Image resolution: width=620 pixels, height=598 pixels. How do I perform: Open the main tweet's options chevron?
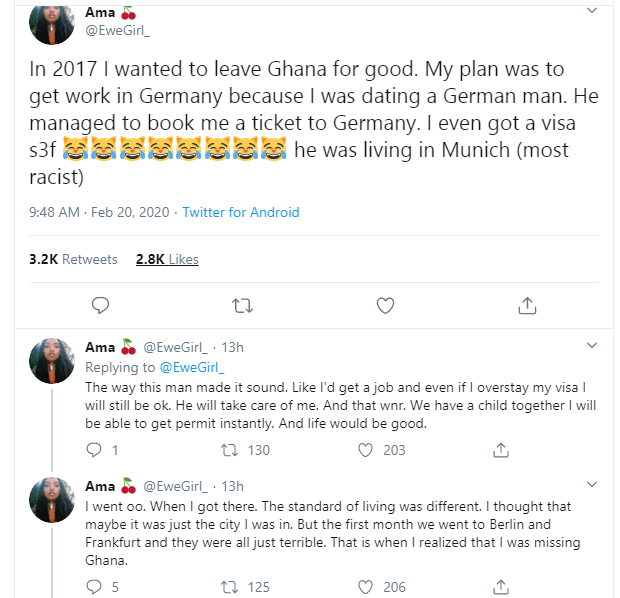tap(592, 10)
